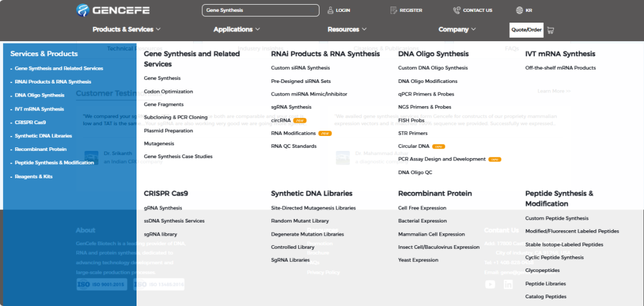Choose Peptide Synthesis & Modification in sidebar
This screenshot has height=306, width=644.
54,163
